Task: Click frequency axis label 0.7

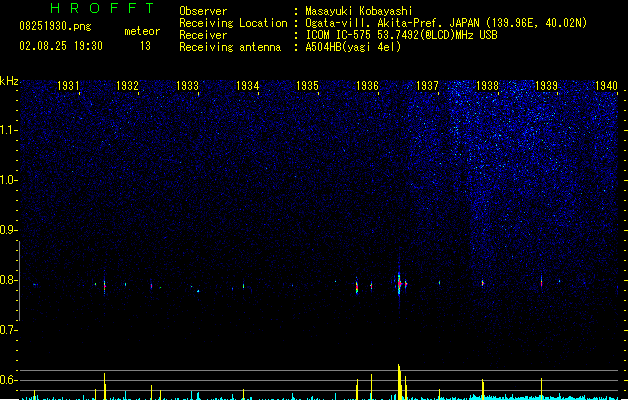Action: [x=8, y=330]
